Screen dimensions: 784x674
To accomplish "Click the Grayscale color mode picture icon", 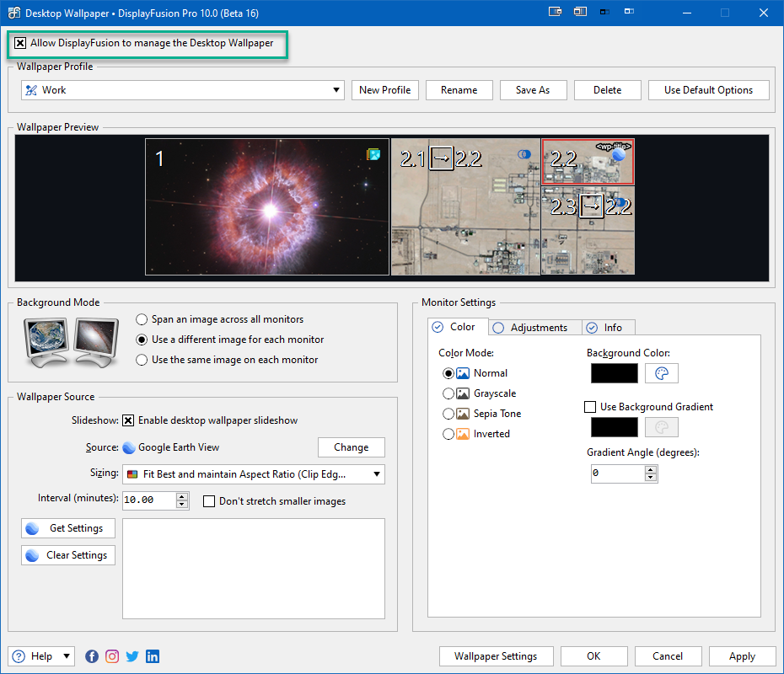I will pos(463,393).
